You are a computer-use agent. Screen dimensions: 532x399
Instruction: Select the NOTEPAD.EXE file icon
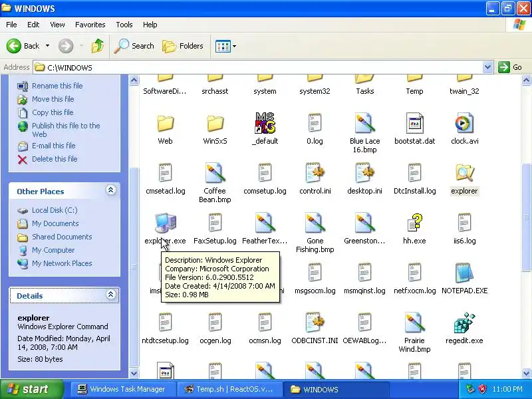(x=464, y=273)
